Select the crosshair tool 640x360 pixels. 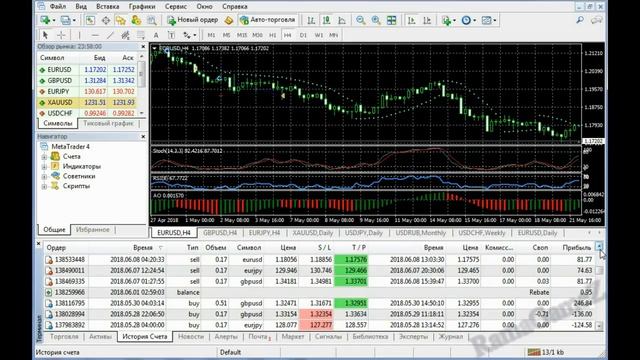coord(61,35)
